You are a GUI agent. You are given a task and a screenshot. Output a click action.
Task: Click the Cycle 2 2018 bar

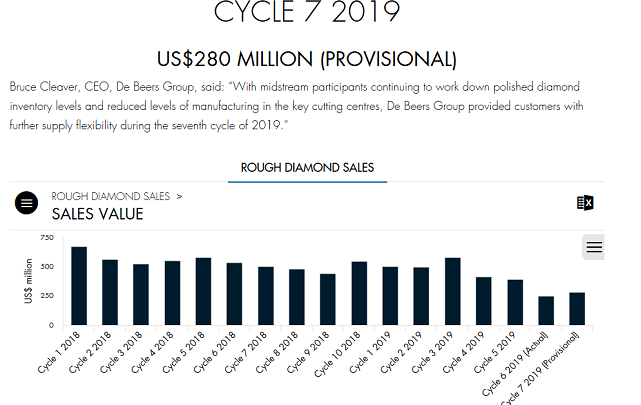[x=110, y=293]
